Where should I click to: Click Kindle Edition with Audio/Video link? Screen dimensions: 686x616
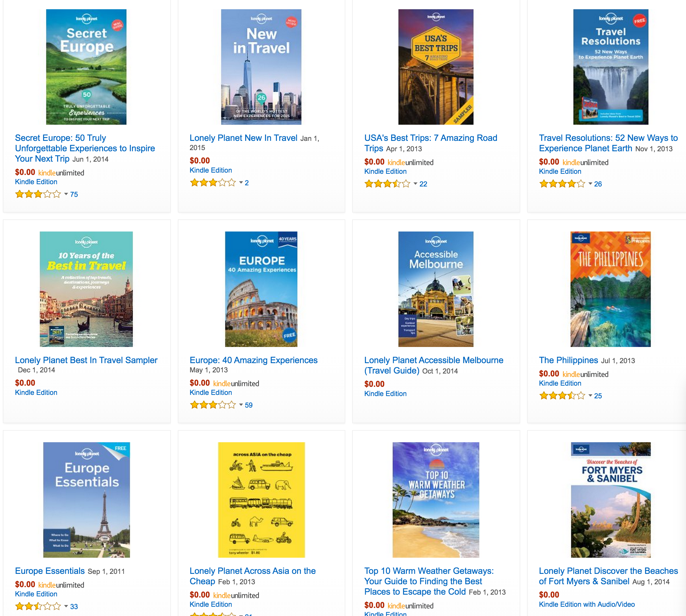[587, 604]
